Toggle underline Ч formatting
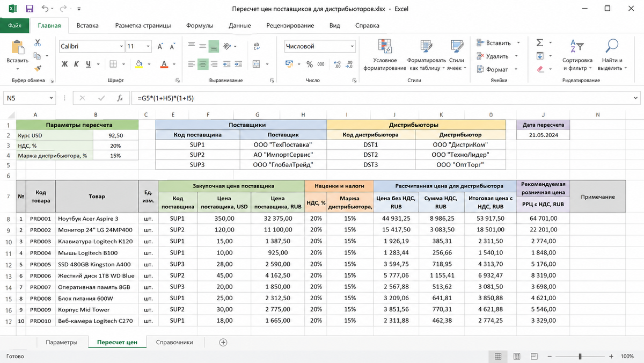The height and width of the screenshot is (363, 644). point(89,64)
